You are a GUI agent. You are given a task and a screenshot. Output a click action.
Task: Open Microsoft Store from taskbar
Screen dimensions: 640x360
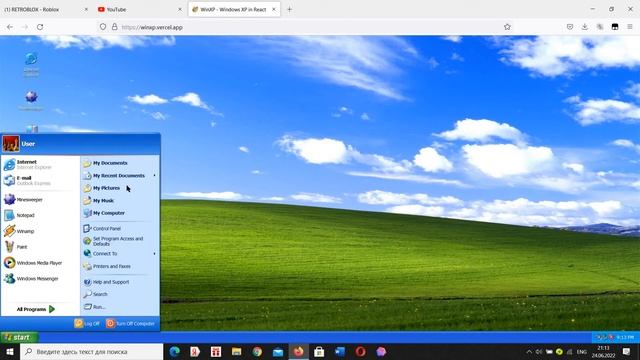319,351
